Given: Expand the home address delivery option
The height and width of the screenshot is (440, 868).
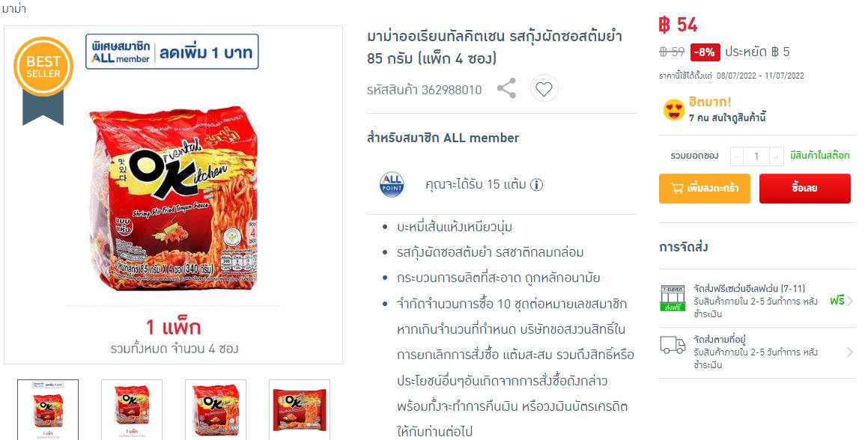Looking at the screenshot, I should point(757,352).
